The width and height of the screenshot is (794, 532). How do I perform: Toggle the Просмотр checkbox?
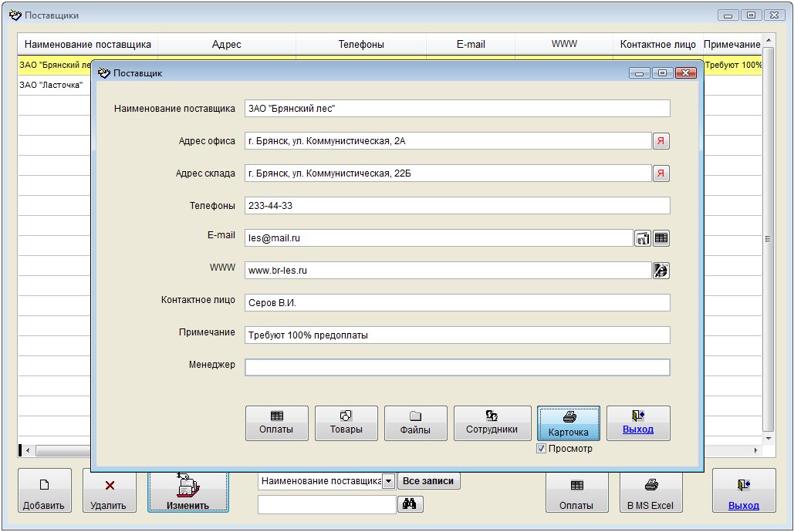[542, 449]
